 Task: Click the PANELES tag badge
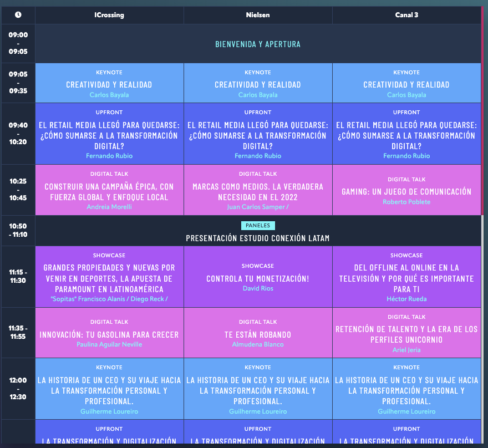(258, 226)
